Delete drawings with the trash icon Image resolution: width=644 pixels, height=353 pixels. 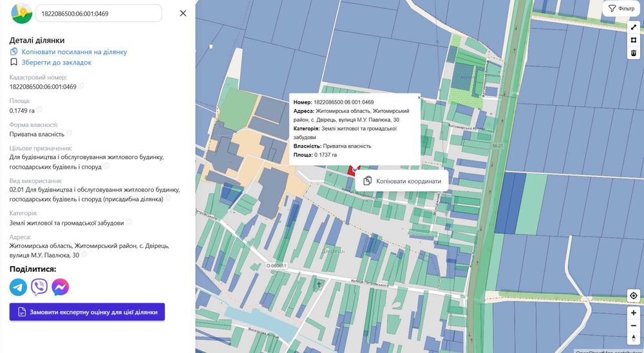[634, 53]
